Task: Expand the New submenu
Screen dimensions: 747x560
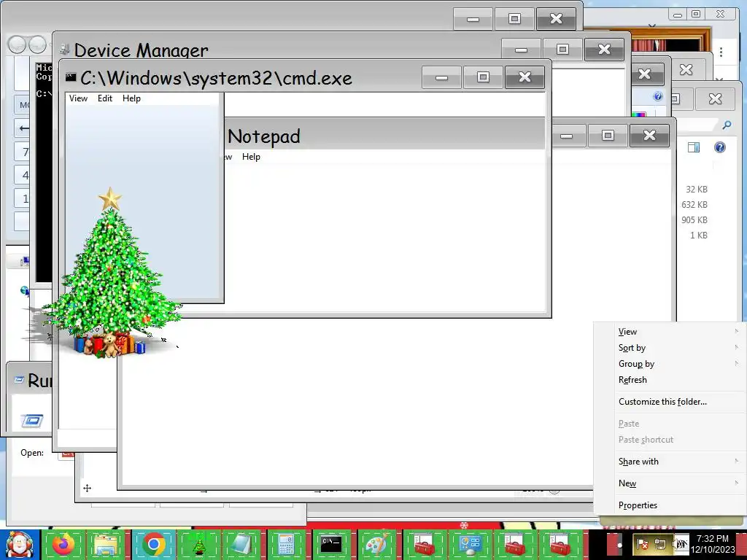Action: click(x=670, y=483)
